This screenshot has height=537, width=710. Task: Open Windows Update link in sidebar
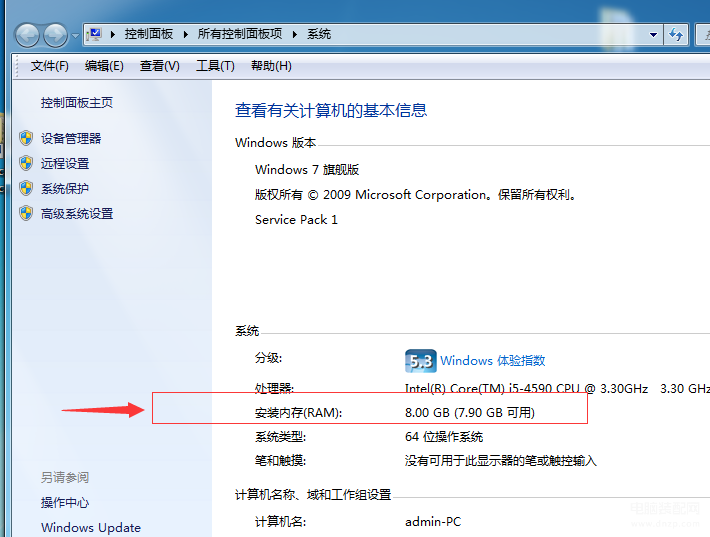pyautogui.click(x=91, y=528)
